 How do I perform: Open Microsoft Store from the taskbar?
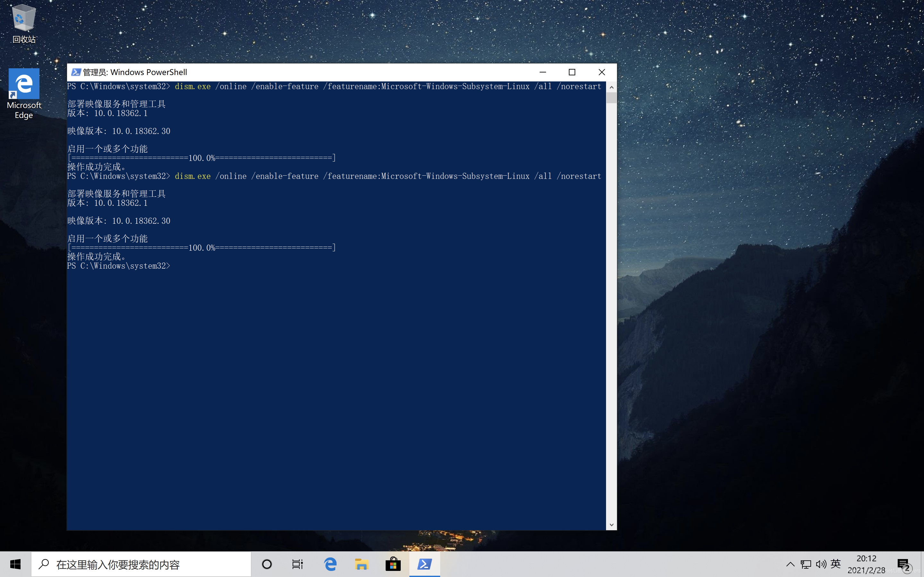[393, 564]
